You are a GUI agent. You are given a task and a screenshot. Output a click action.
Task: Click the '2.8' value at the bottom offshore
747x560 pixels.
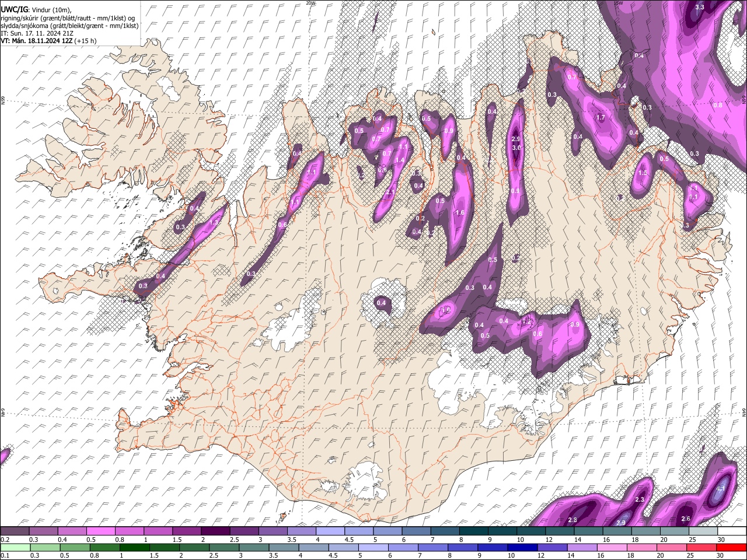(572, 520)
